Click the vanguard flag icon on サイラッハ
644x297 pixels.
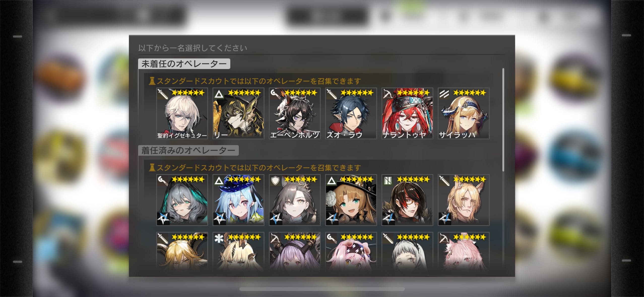pyautogui.click(x=444, y=94)
